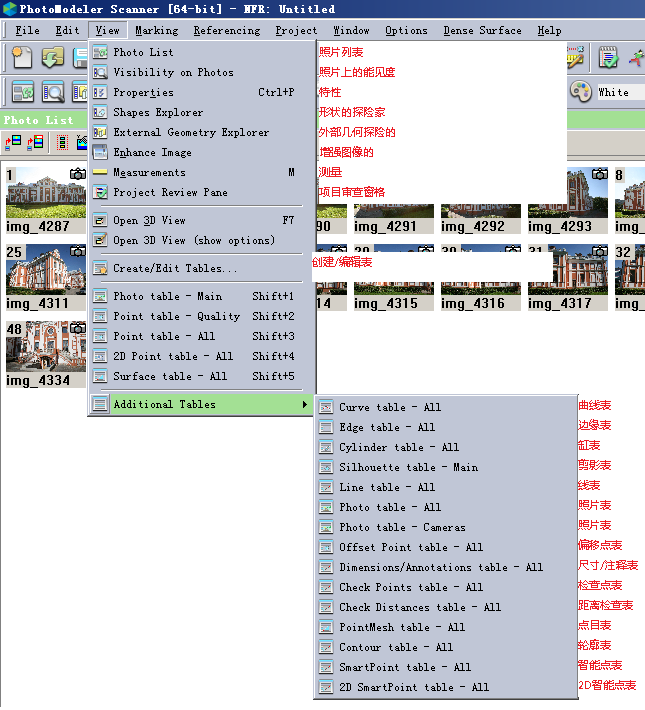Viewport: 645px width, 710px height.
Task: Open the File menu
Action: [x=27, y=30]
